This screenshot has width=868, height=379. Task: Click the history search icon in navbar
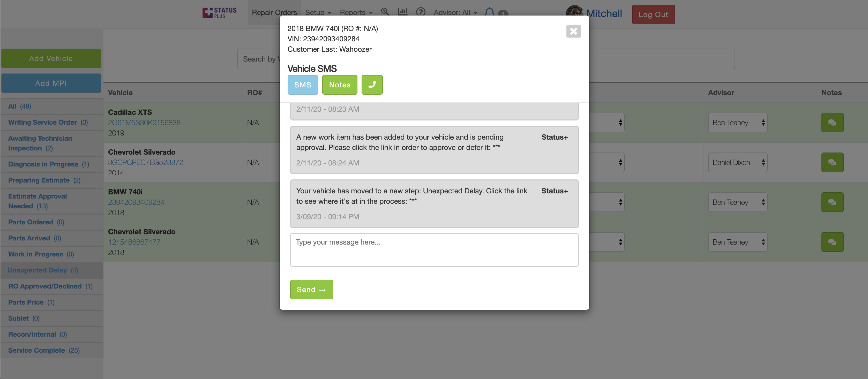[x=385, y=12]
